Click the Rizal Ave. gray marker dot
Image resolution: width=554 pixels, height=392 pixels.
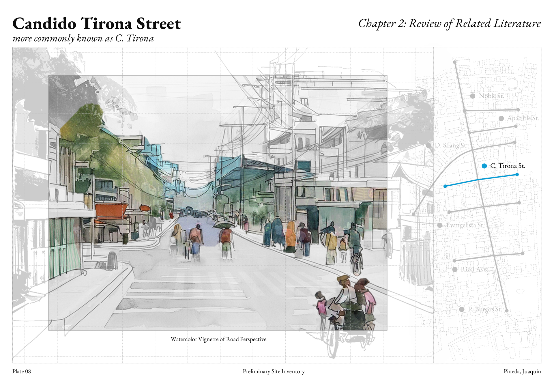[455, 269]
